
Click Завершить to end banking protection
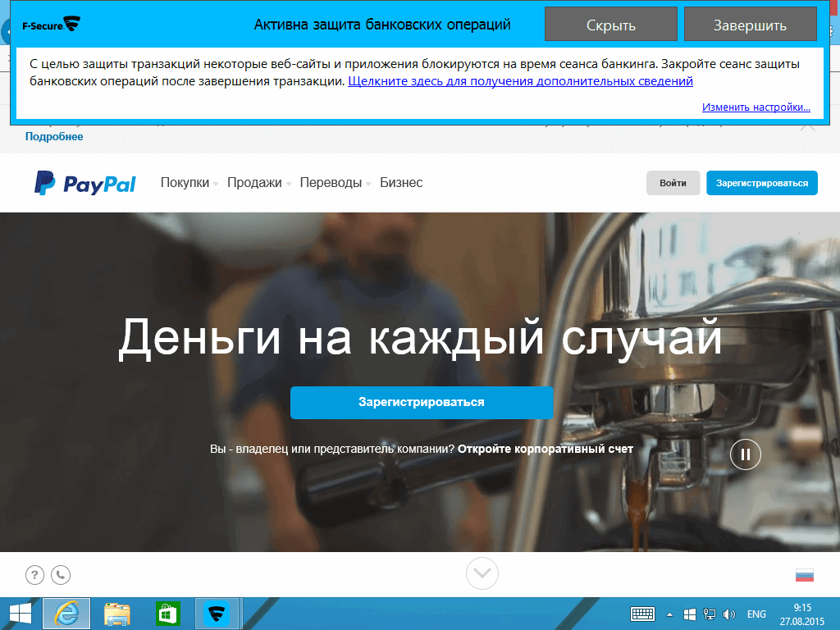(x=749, y=23)
